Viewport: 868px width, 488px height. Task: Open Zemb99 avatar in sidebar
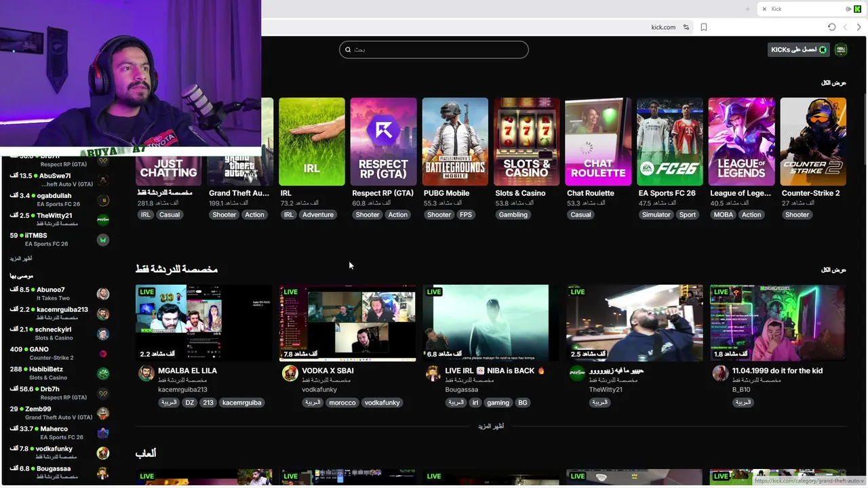[103, 413]
